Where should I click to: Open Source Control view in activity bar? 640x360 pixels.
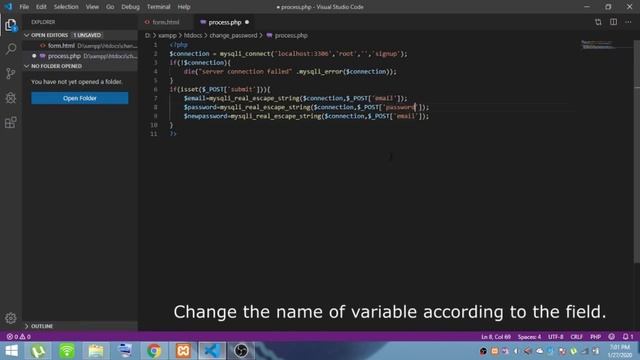(x=11, y=73)
